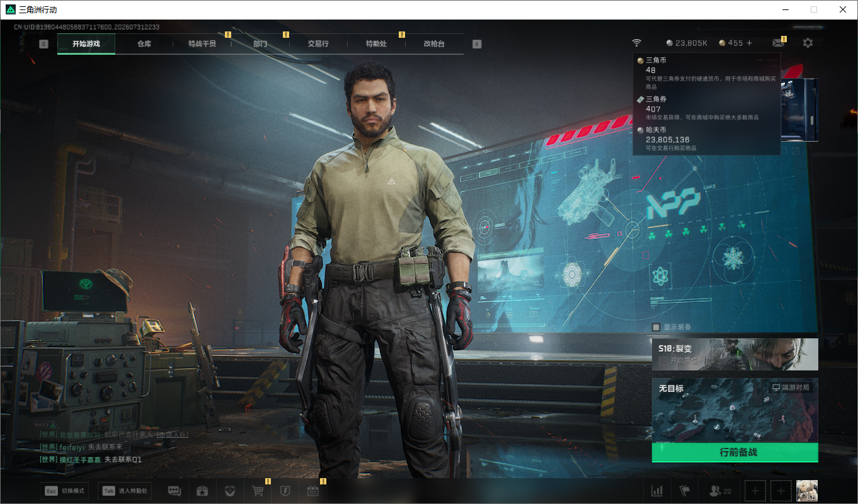Switch to the 改枪台 tab

(434, 44)
